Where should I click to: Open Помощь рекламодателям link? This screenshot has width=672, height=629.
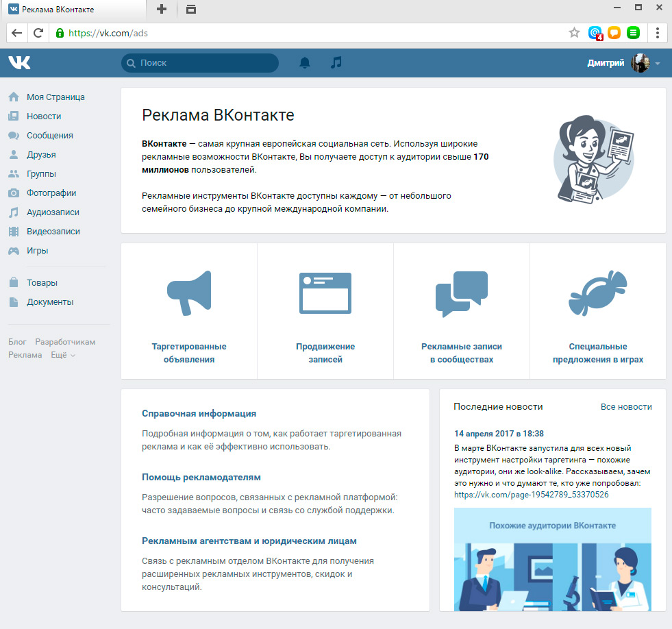(201, 478)
